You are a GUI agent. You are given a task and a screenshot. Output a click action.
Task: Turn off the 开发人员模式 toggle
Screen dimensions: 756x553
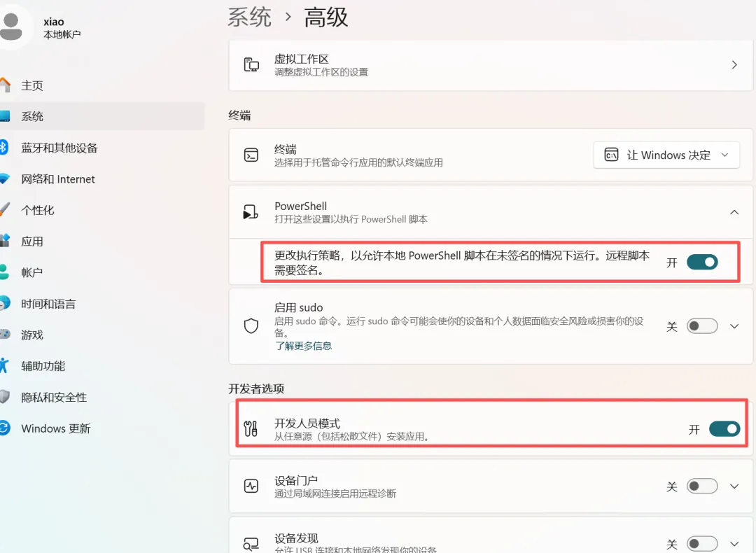[x=724, y=428]
